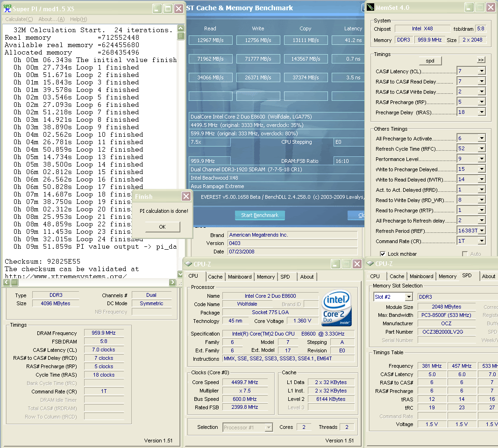Open the Processor #1 selection dropdown

(269, 427)
